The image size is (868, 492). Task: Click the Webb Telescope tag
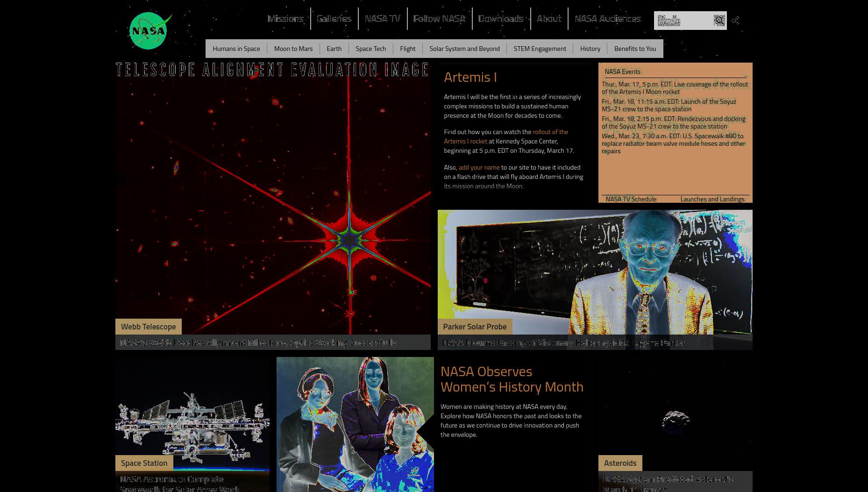[x=149, y=327]
